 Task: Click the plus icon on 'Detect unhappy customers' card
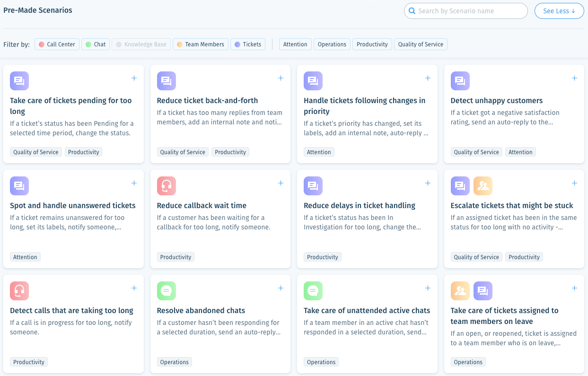coord(574,78)
